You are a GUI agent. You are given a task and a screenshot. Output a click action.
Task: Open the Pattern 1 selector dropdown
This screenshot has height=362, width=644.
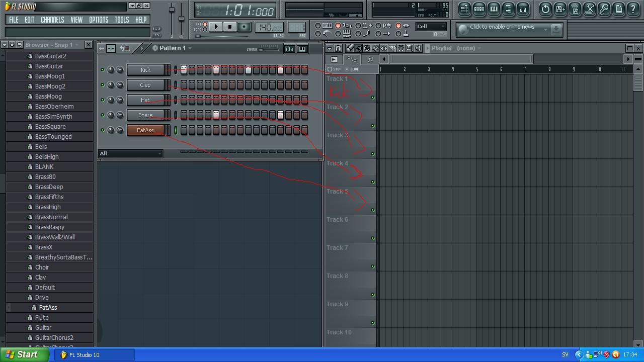click(172, 48)
